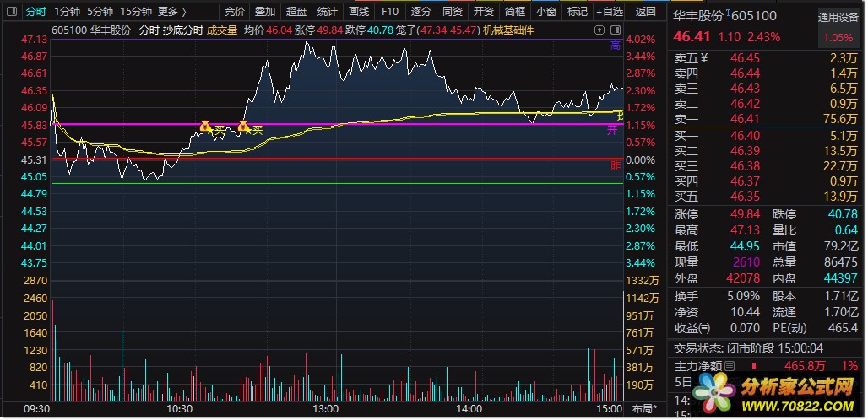
Task: Click the 机械基础件 industry label
Action: pos(508,30)
